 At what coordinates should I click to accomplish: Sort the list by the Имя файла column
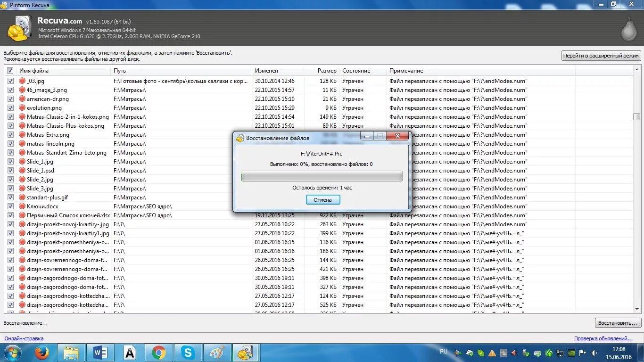coord(64,71)
